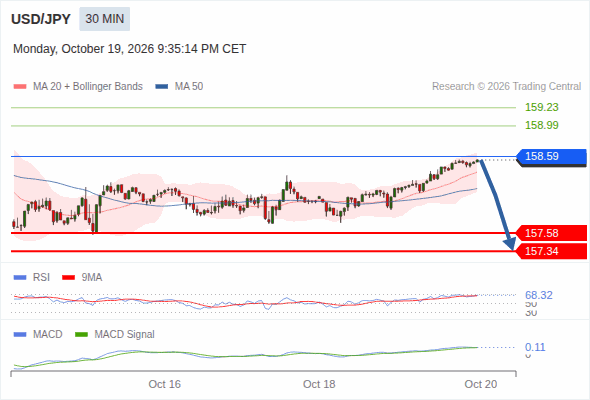Click the MACD Signal legend label
590x400 pixels.
[125, 335]
